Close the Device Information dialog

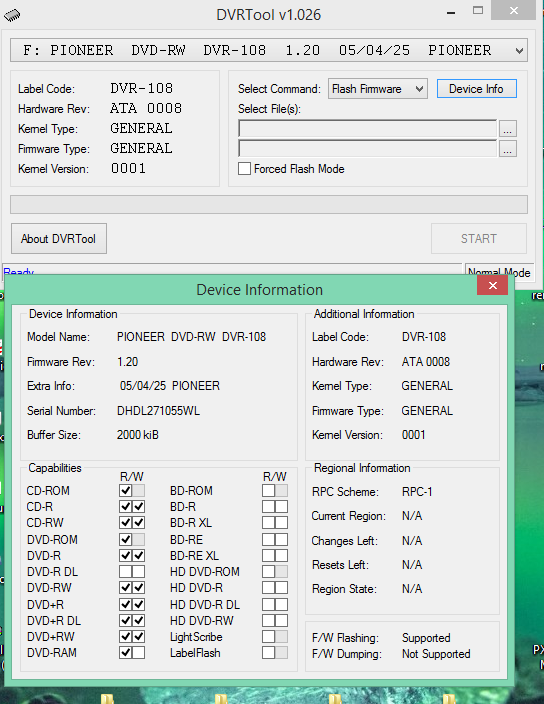point(492,286)
